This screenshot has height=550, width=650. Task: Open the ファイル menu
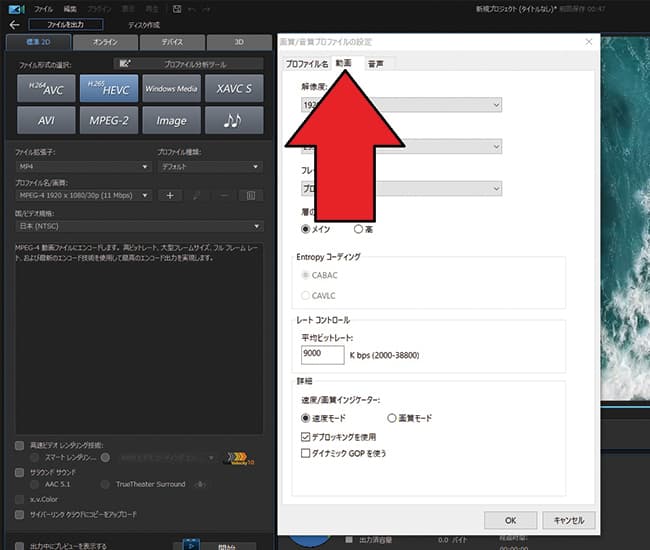[44, 9]
